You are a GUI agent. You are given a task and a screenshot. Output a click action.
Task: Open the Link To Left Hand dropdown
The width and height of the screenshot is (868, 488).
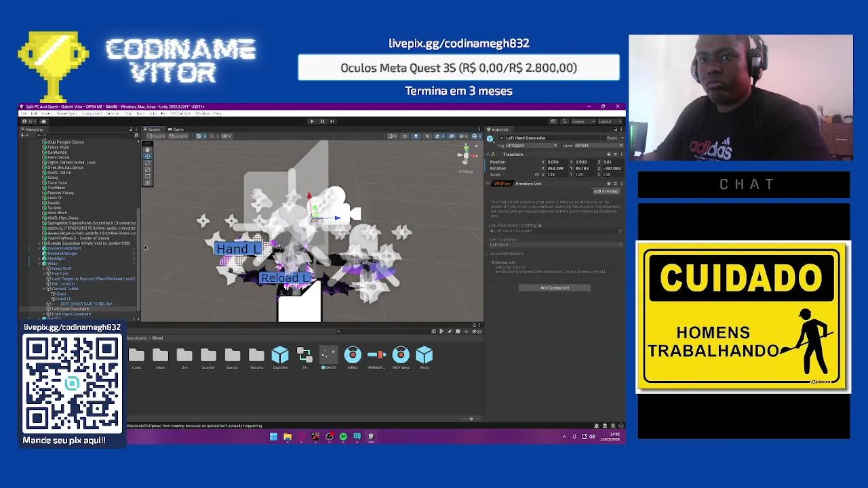tap(555, 245)
